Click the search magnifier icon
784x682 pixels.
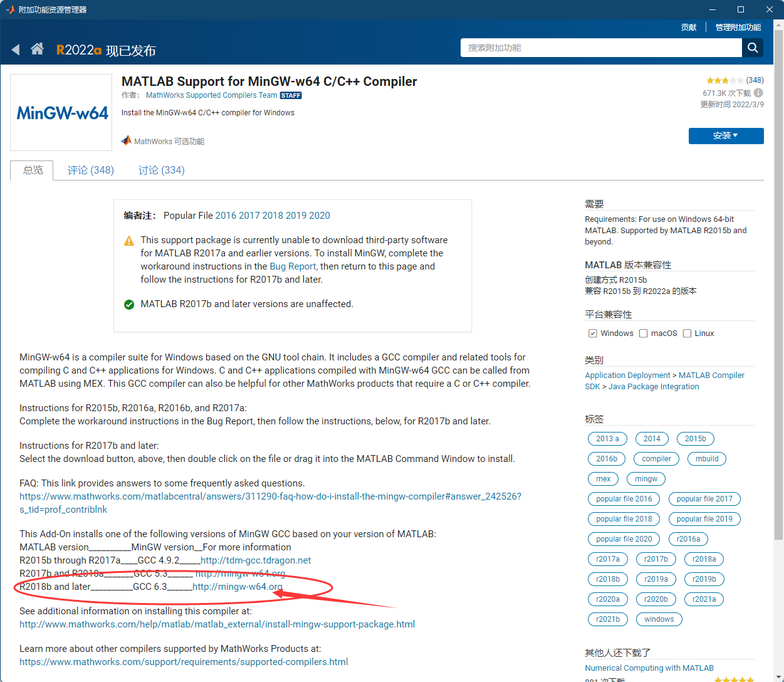pos(752,48)
